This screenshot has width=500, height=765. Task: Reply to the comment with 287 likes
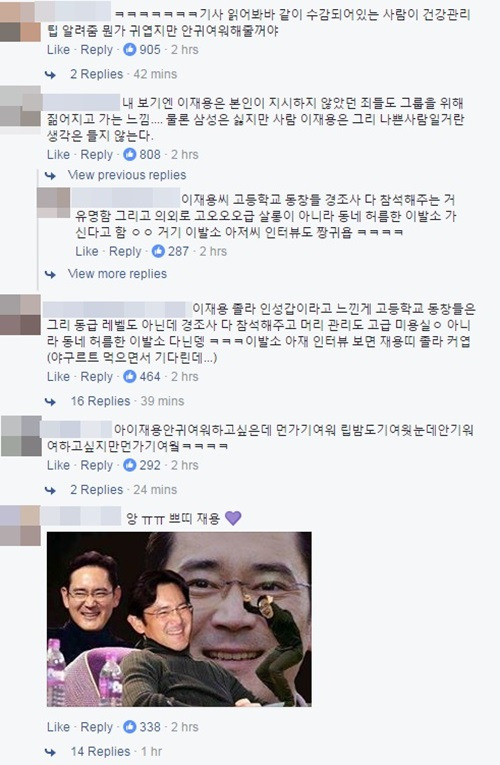(125, 251)
